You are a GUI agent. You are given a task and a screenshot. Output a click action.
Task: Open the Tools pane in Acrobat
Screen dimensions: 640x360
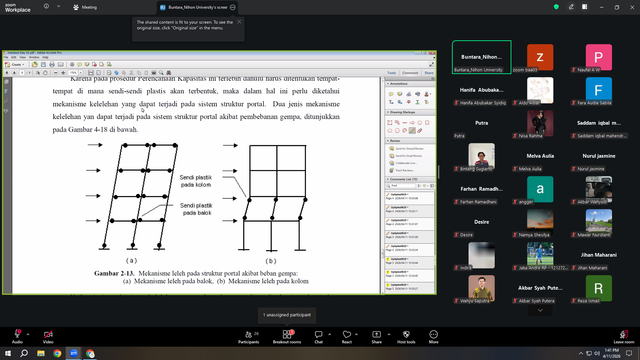click(x=391, y=73)
